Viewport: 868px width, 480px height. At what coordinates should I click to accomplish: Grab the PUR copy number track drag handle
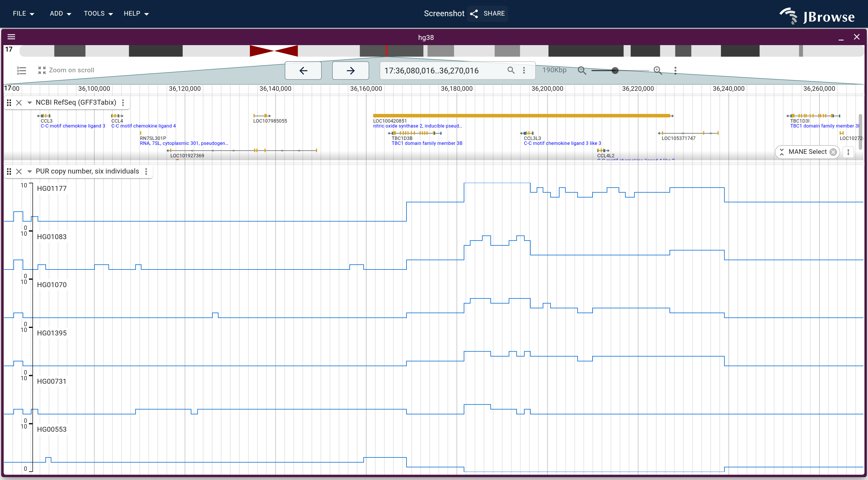click(x=9, y=171)
